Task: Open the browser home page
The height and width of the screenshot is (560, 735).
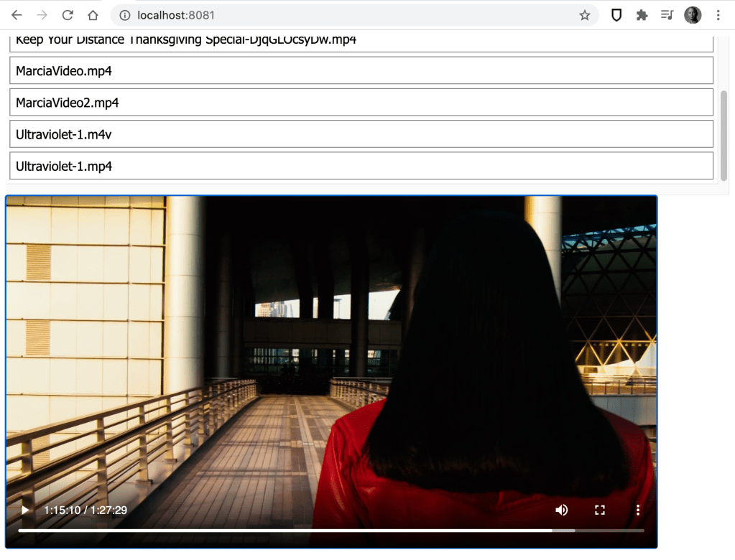Action: coord(93,15)
